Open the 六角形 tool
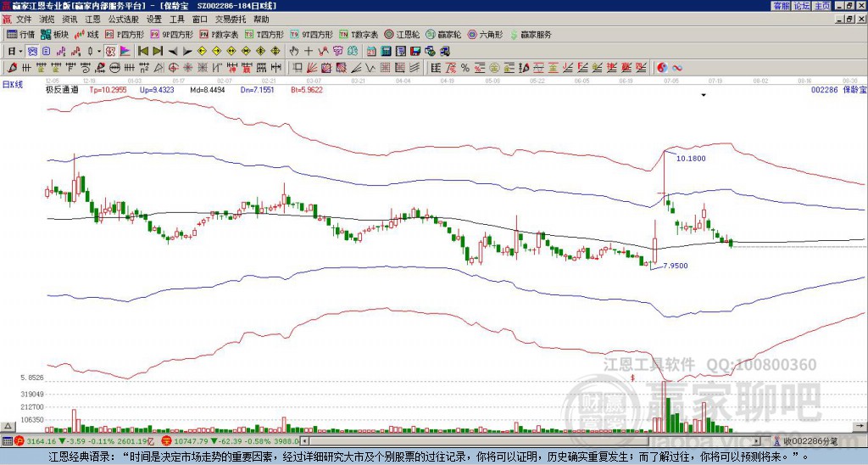Screen dimensions: 868x465 click(485, 34)
